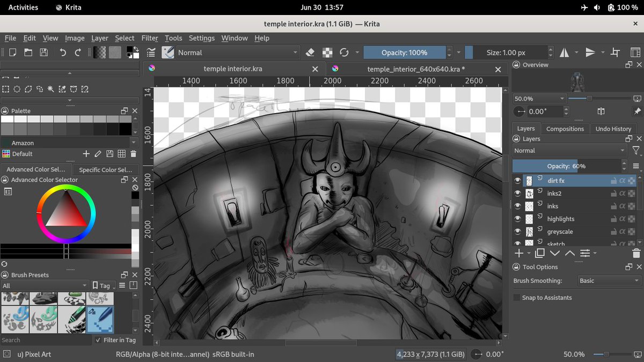644x362 pixels.
Task: Open the Amazon palette color dropdown
Action: pos(69,143)
